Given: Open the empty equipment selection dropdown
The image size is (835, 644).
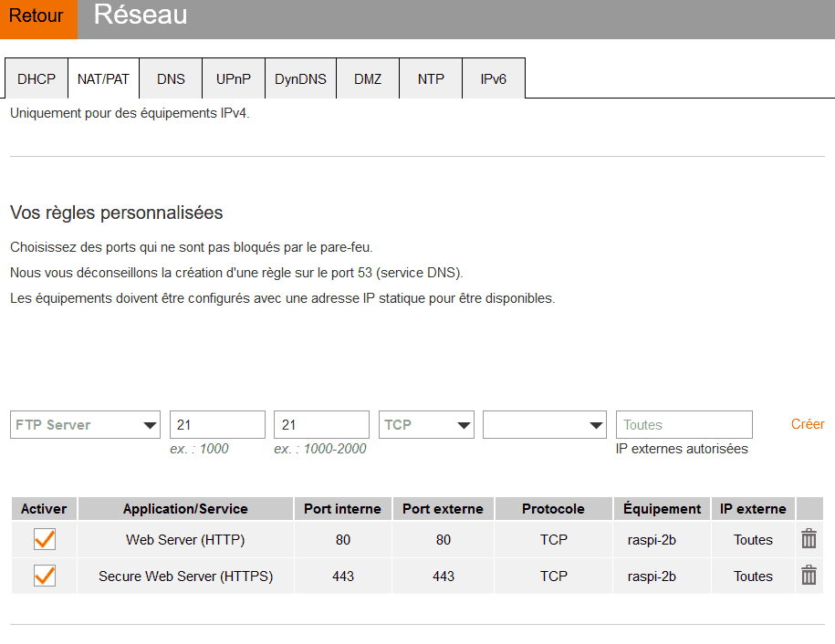Looking at the screenshot, I should click(545, 425).
